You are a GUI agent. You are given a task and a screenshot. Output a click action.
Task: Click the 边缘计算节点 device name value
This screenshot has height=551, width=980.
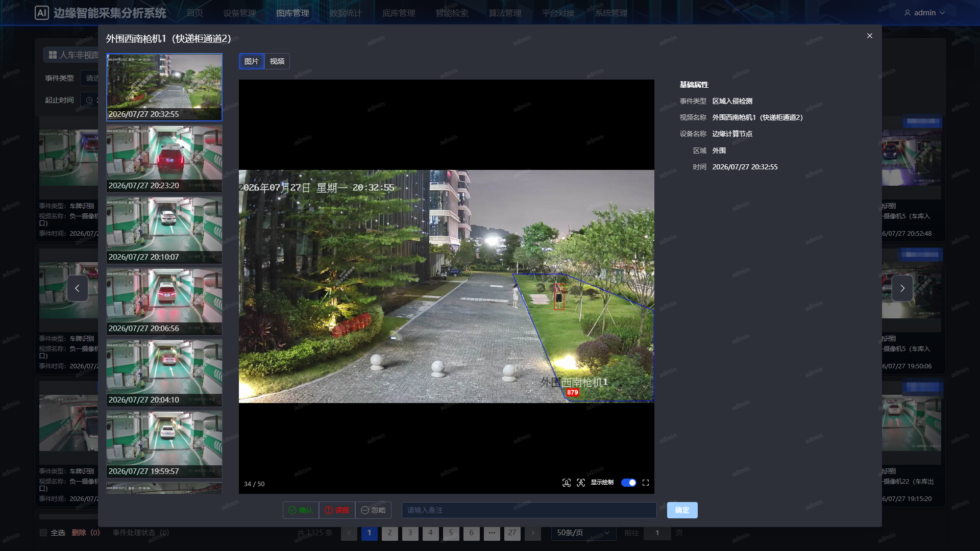tap(732, 134)
